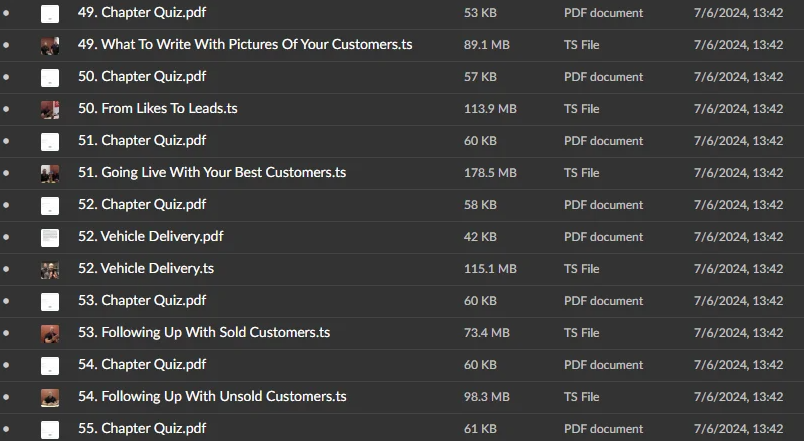Click thumbnail of Following Up With Sold Customers.ts

pyautogui.click(x=50, y=333)
